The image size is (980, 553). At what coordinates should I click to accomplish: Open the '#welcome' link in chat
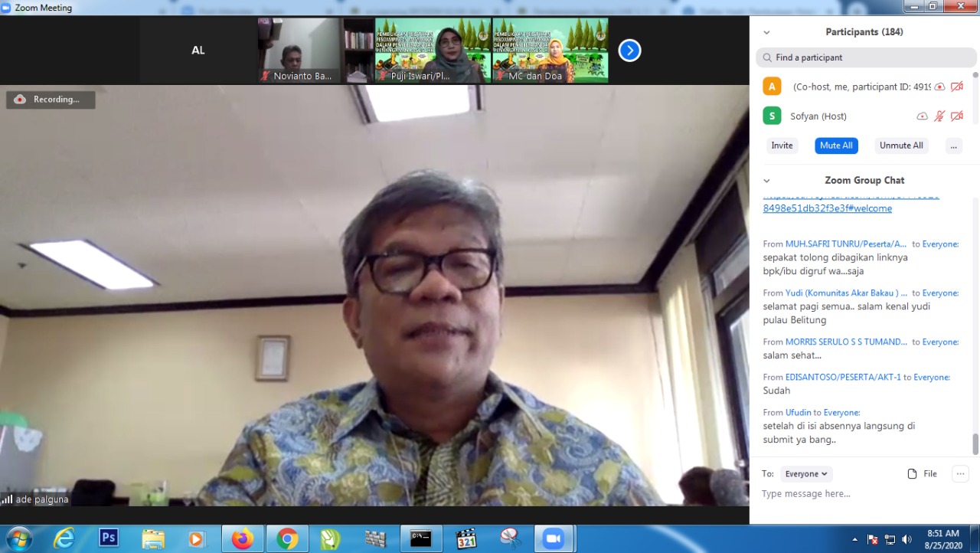coord(827,208)
